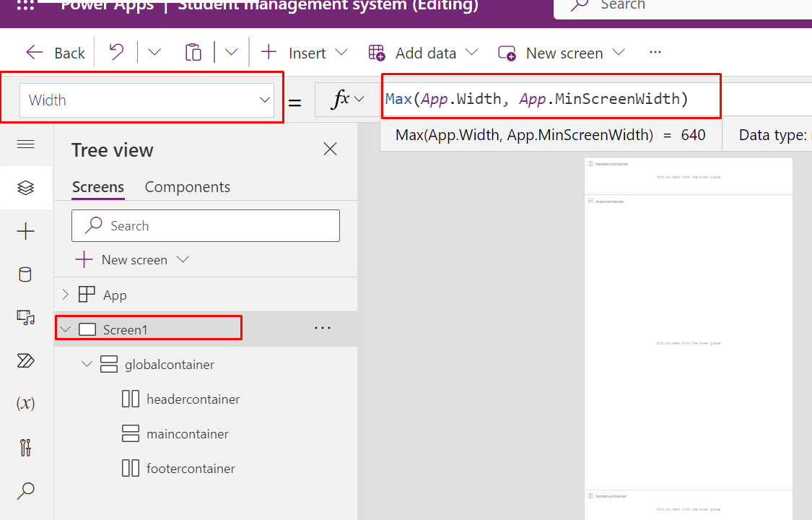Screen dimensions: 812x520
Task: Open the Insert menu in toolbar
Action: pyautogui.click(x=304, y=53)
